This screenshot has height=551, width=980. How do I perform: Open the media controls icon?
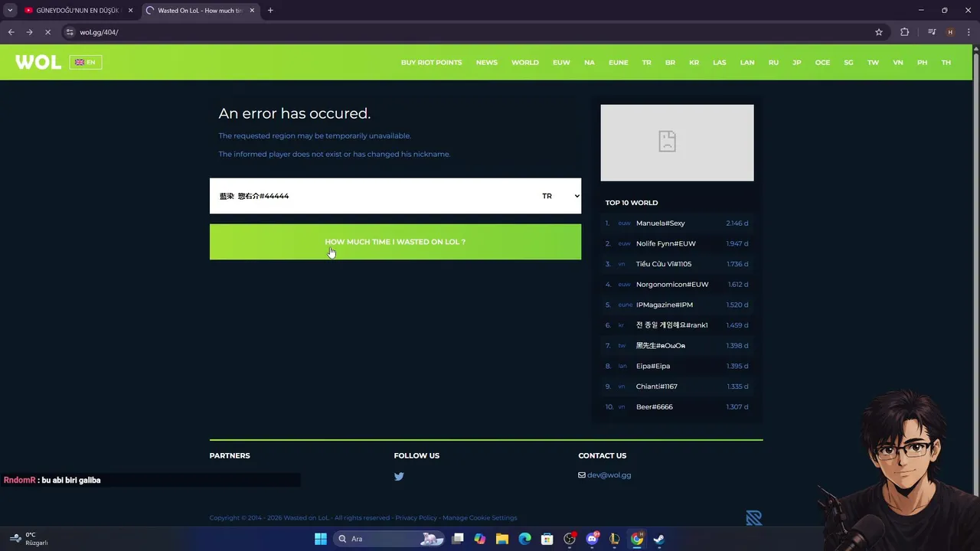932,32
